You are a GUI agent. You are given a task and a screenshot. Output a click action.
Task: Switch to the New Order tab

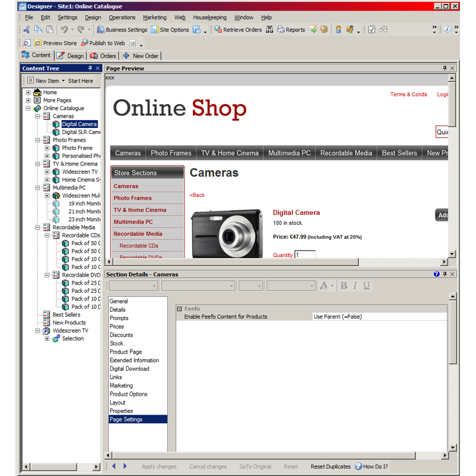[140, 55]
